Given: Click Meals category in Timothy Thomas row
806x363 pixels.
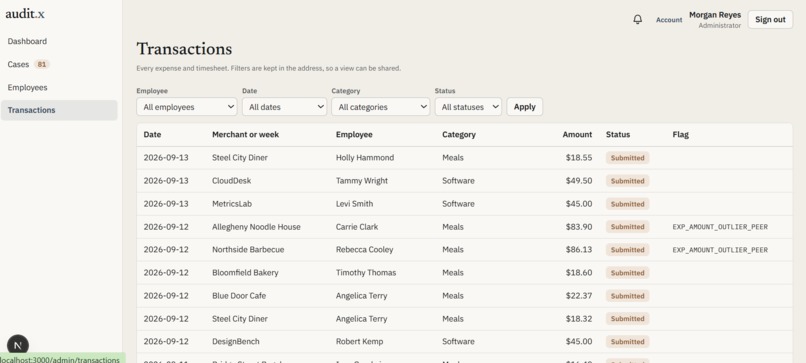Looking at the screenshot, I should tap(452, 273).
